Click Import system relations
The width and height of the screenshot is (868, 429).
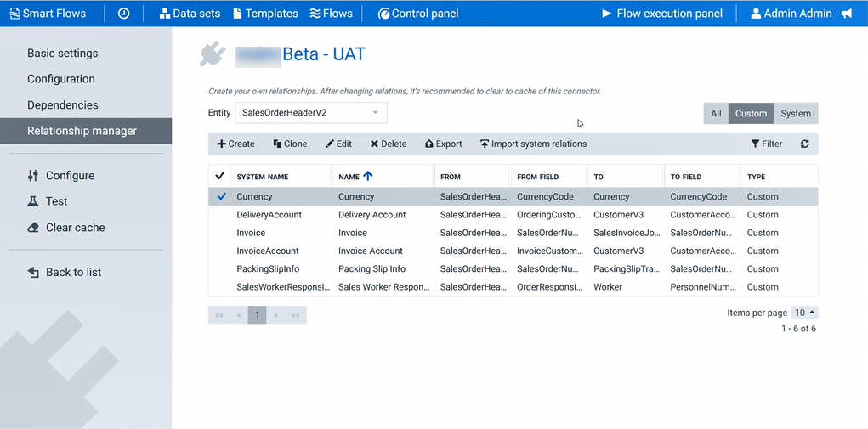pyautogui.click(x=533, y=144)
